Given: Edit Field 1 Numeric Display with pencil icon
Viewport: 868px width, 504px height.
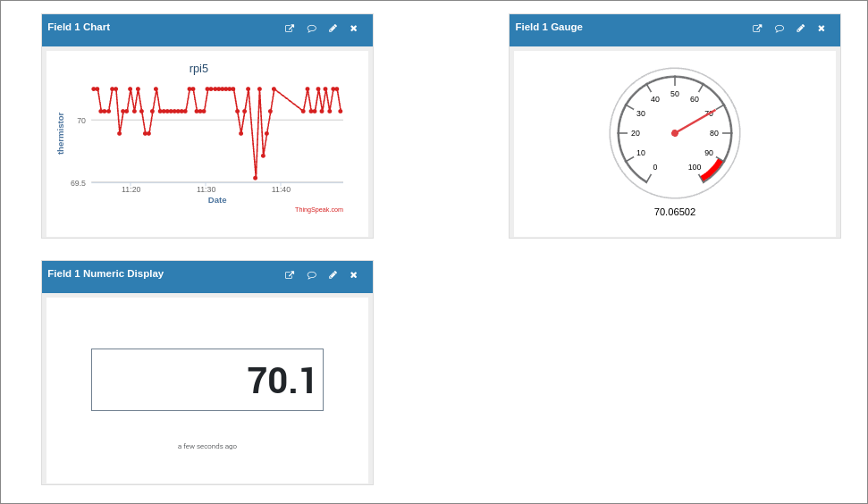Looking at the screenshot, I should [x=333, y=275].
